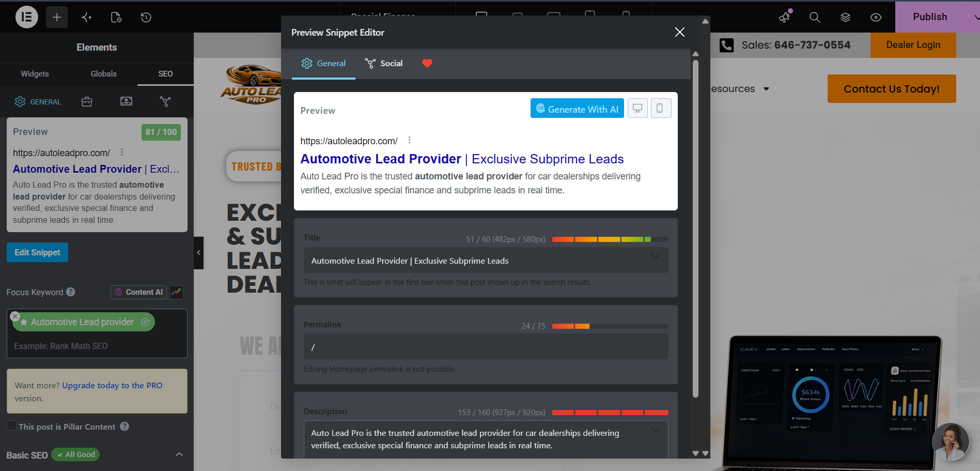Collapse the Basic SEO section chevron
980x471 pixels.
coord(179,454)
